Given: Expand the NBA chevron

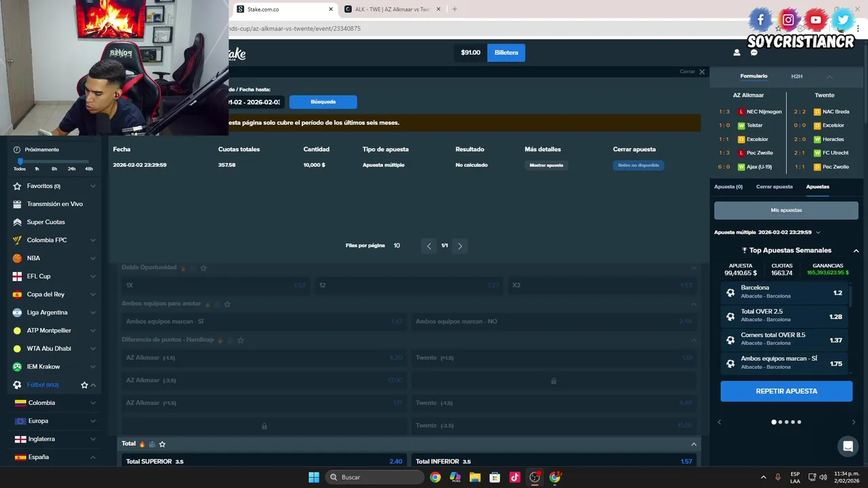Looking at the screenshot, I should (93, 258).
